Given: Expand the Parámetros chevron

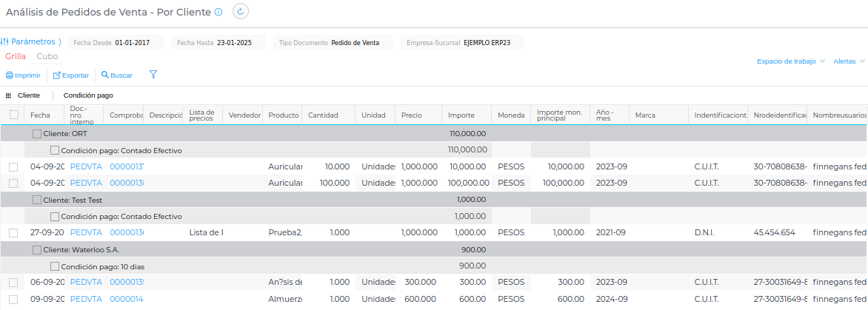Looking at the screenshot, I should tap(60, 42).
